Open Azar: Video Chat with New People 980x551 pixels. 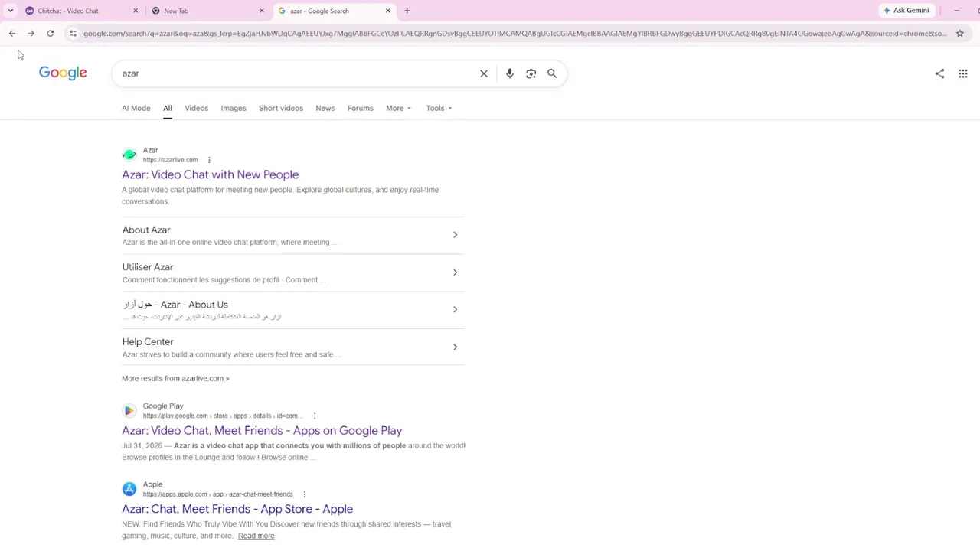coord(210,174)
